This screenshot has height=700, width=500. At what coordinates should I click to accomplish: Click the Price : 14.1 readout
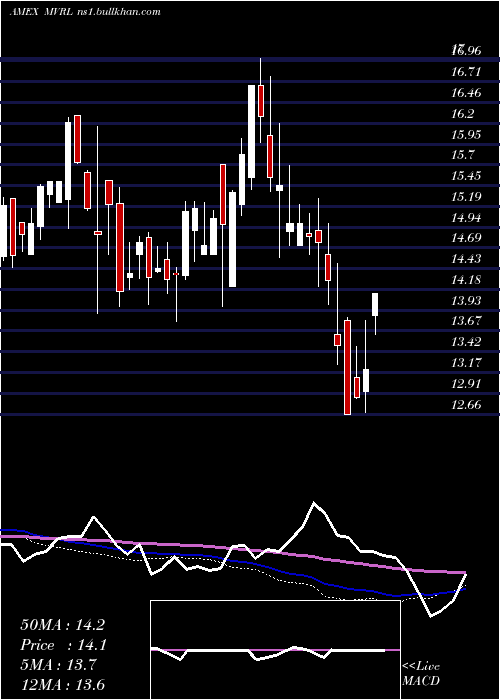pyautogui.click(x=62, y=645)
